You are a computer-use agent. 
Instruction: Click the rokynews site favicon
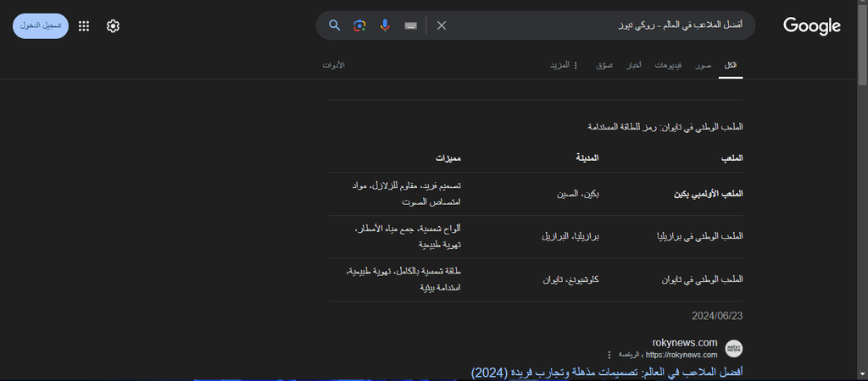[733, 348]
